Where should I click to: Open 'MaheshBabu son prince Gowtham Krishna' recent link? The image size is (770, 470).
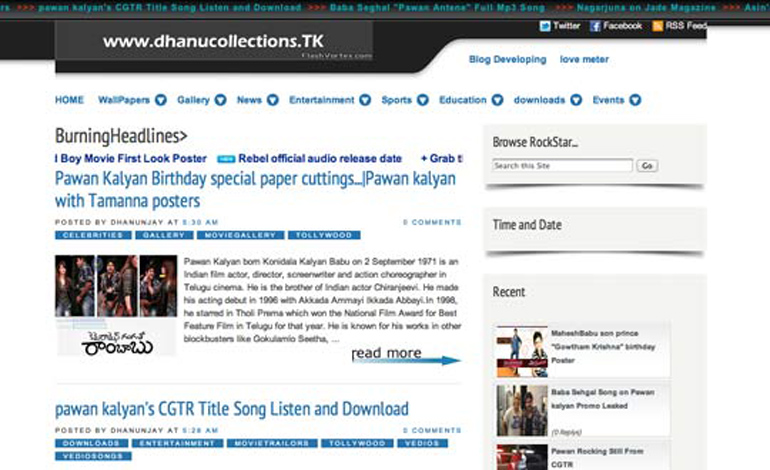point(603,347)
